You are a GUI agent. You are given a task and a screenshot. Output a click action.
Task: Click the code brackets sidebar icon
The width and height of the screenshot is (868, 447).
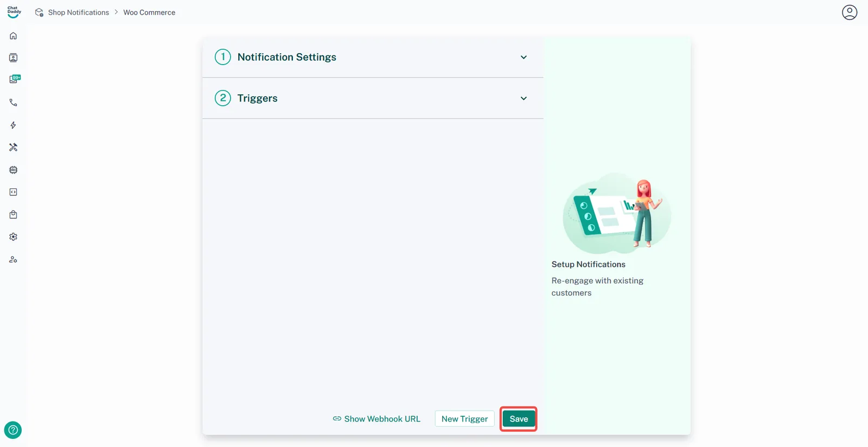coord(14,192)
